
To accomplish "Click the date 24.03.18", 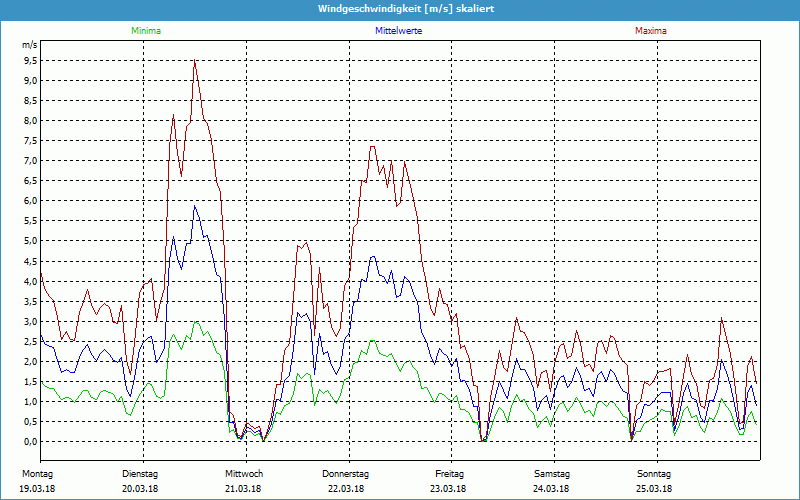I will 551,489.
